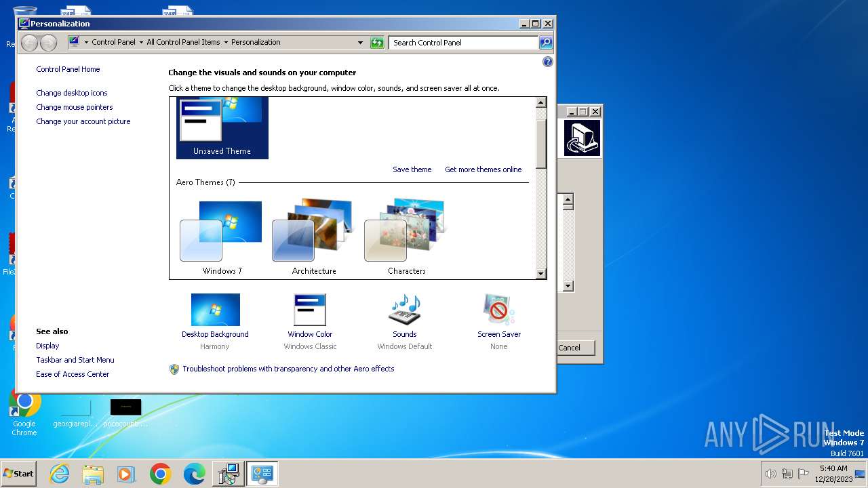Open Change mouse pointers link

(x=75, y=107)
